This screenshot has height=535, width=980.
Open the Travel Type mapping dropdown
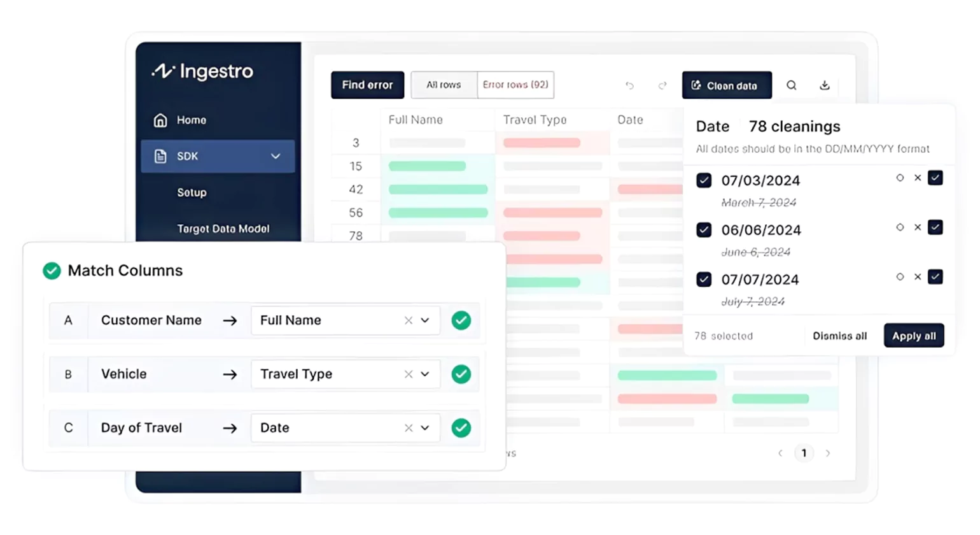coord(425,374)
